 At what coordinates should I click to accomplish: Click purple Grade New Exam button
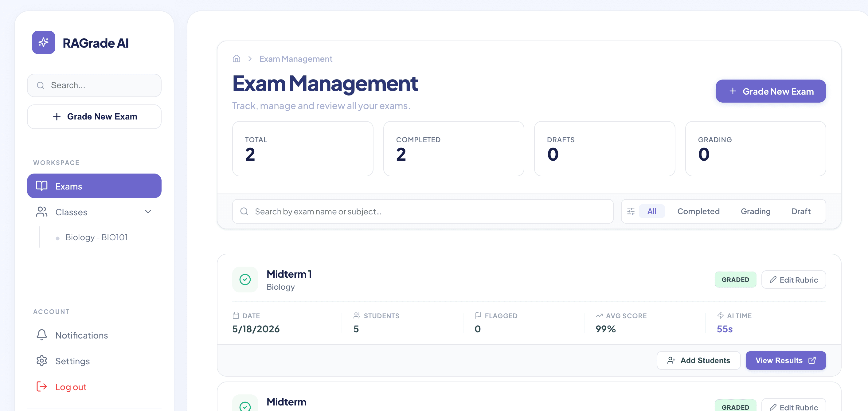click(x=771, y=91)
